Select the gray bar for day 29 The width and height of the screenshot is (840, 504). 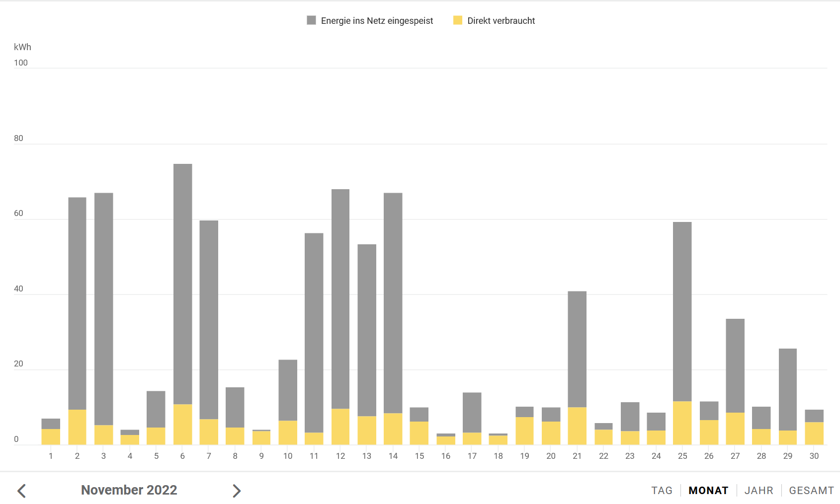point(788,389)
